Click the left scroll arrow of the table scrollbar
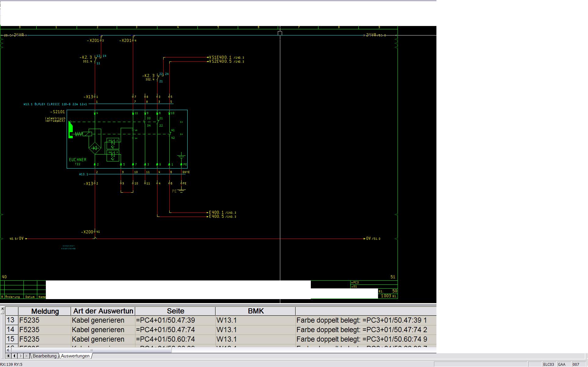This screenshot has width=588, height=367. [x=8, y=350]
